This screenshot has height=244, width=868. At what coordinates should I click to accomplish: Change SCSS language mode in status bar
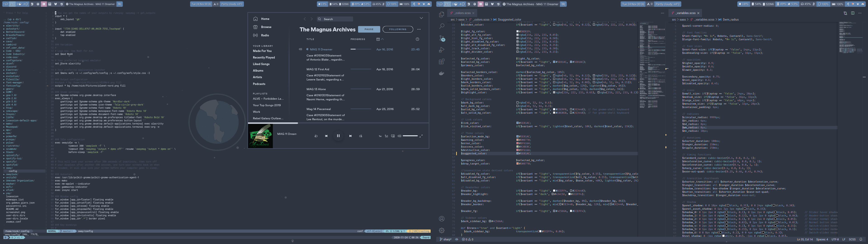pos(852,240)
